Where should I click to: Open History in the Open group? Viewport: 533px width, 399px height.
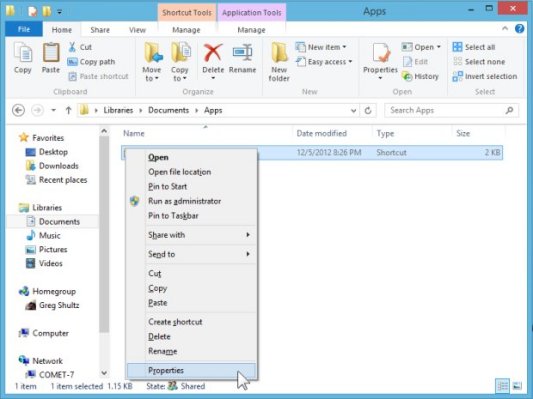coord(420,76)
